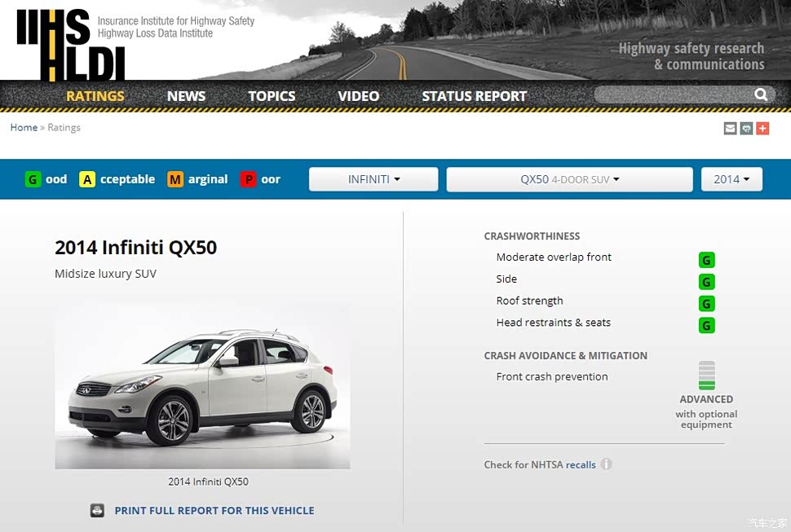This screenshot has height=532, width=791.
Task: Click the red plus share icon
Action: pos(762,128)
